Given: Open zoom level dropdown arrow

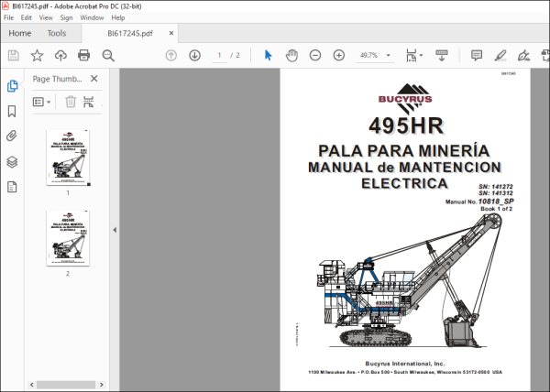Looking at the screenshot, I should click(x=388, y=55).
